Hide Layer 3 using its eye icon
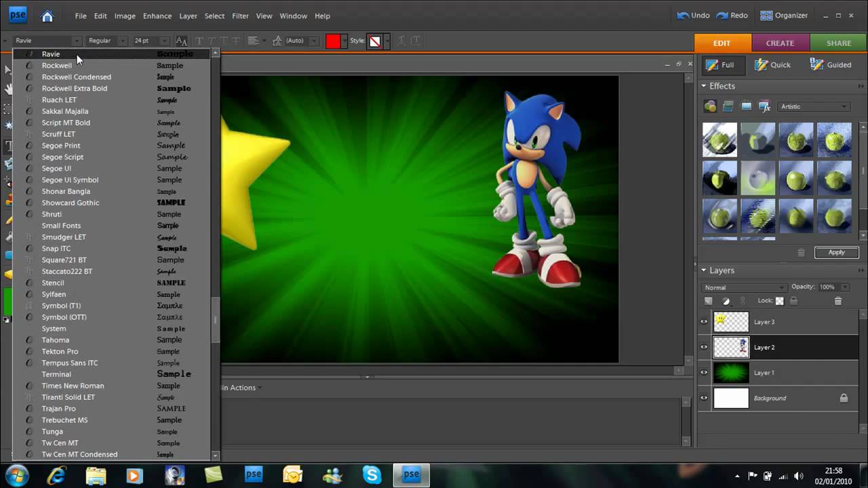The image size is (868, 488). pos(704,322)
